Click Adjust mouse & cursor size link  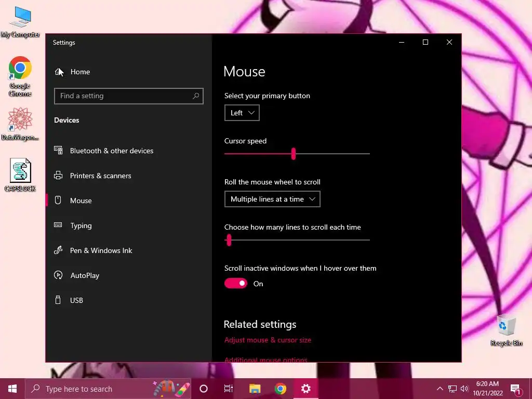pos(268,340)
